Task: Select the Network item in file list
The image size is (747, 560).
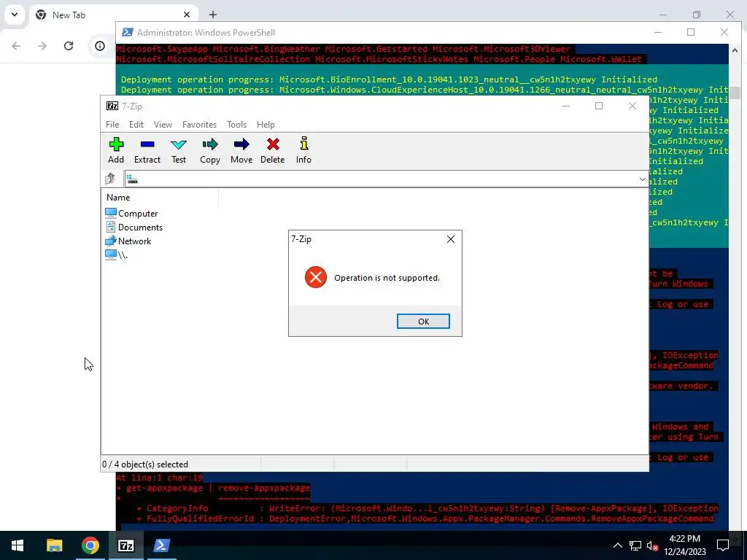Action: 128,241
